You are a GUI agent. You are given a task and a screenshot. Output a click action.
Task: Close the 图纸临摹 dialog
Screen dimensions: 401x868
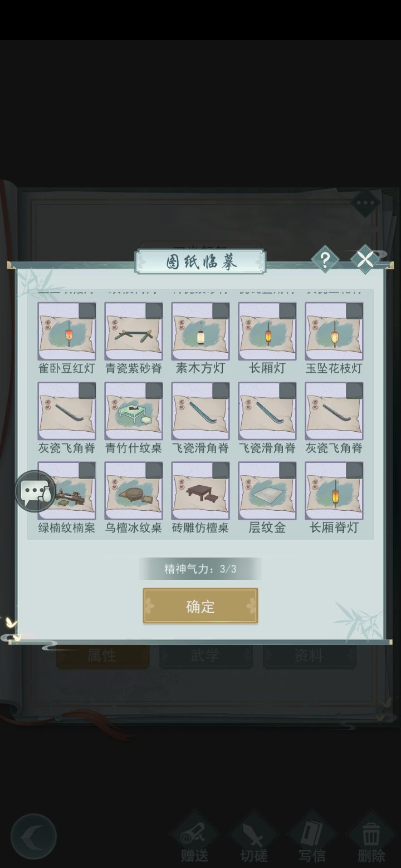(365, 259)
